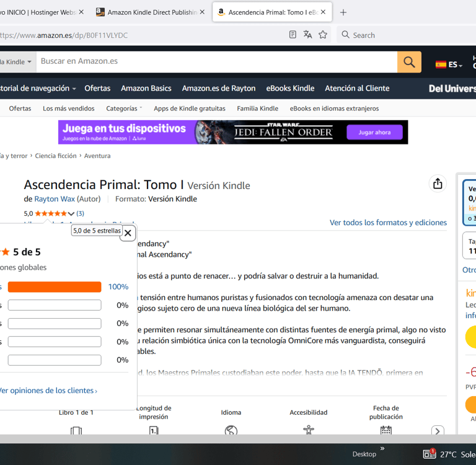
Task: Open Ofertas in the dark nav bar
Action: [97, 89]
